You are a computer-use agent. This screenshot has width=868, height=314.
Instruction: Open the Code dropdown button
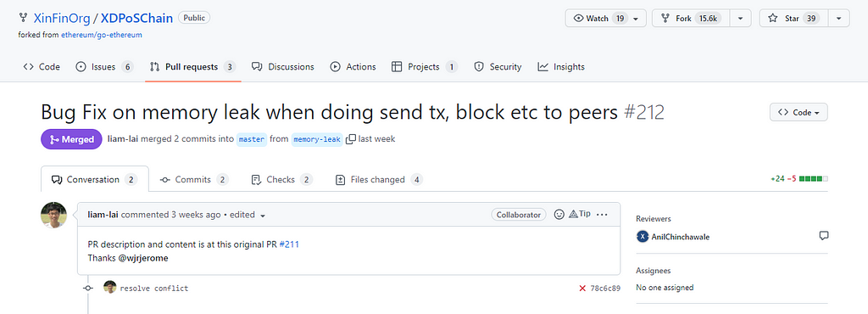pyautogui.click(x=798, y=112)
